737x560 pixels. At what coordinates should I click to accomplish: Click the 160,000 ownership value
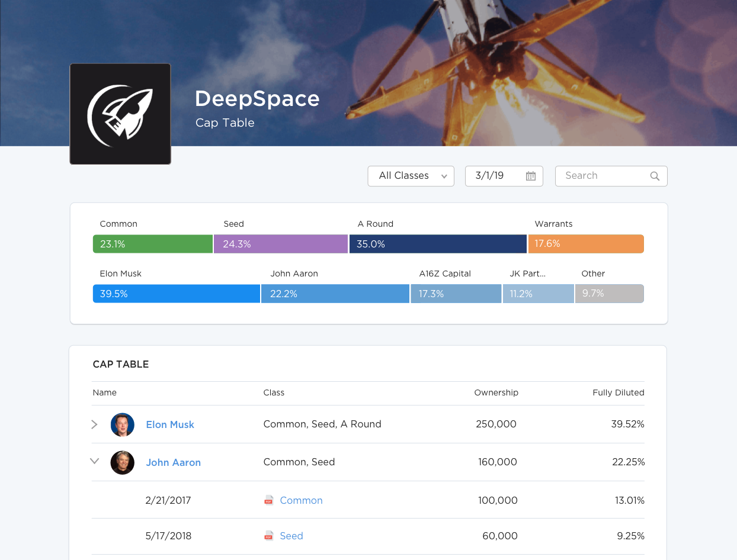498,462
